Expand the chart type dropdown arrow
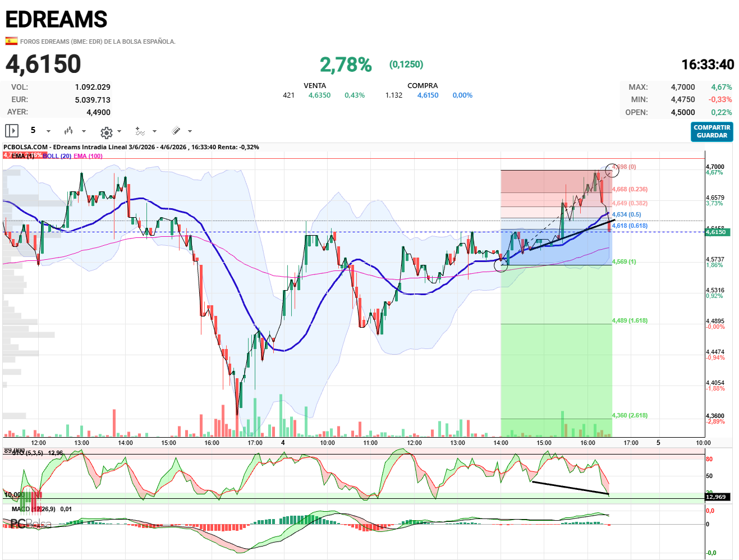Viewport: 739px width, 560px height. pos(84,131)
